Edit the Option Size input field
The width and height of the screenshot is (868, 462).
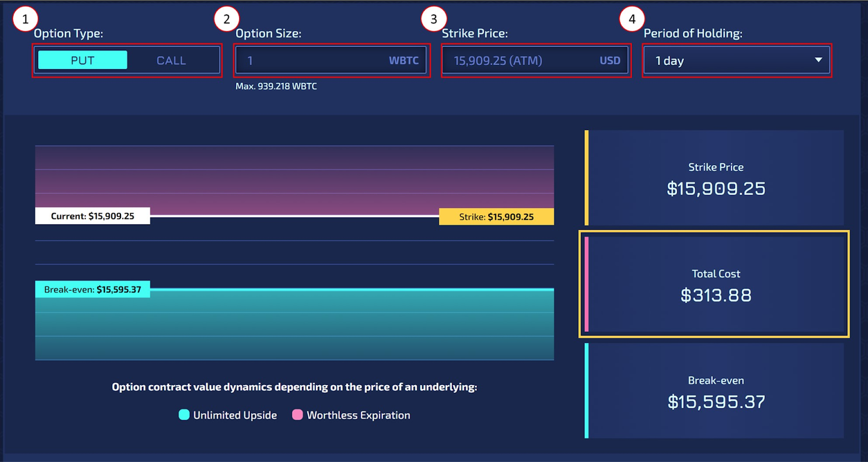pyautogui.click(x=331, y=60)
